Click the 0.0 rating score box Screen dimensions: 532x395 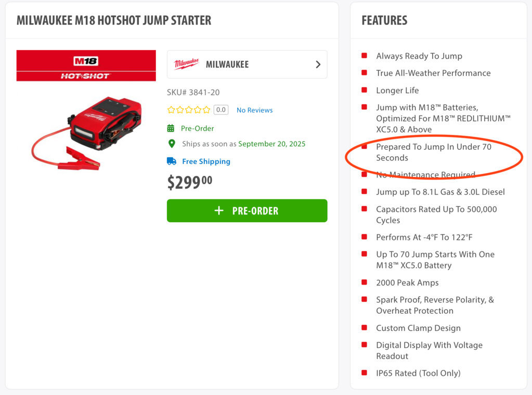coord(221,110)
